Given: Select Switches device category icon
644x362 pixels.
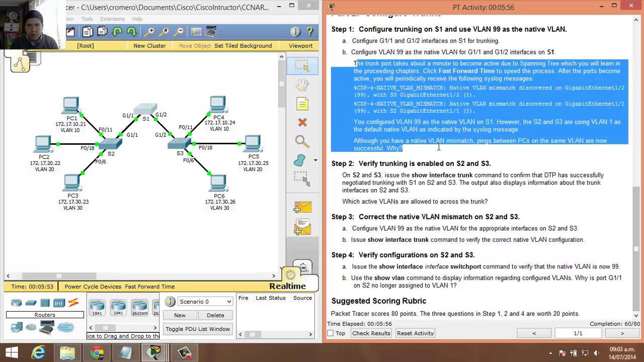Looking at the screenshot, I should coord(31,303).
